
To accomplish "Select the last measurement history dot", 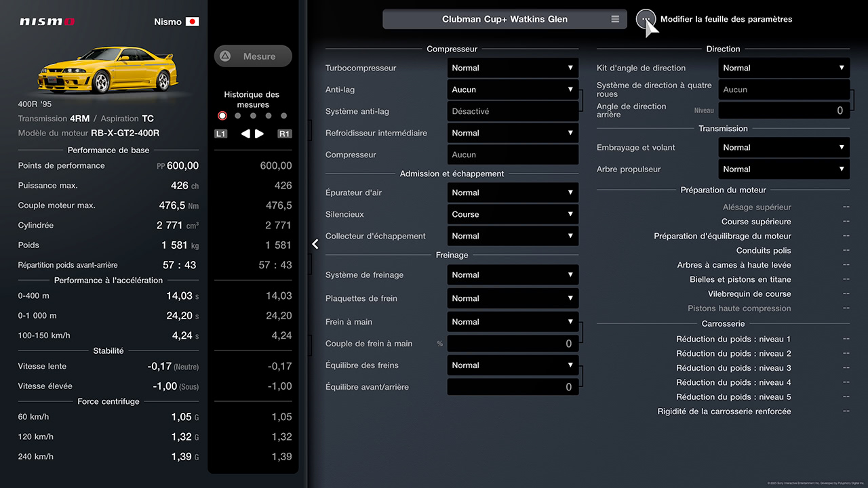I will tap(283, 116).
